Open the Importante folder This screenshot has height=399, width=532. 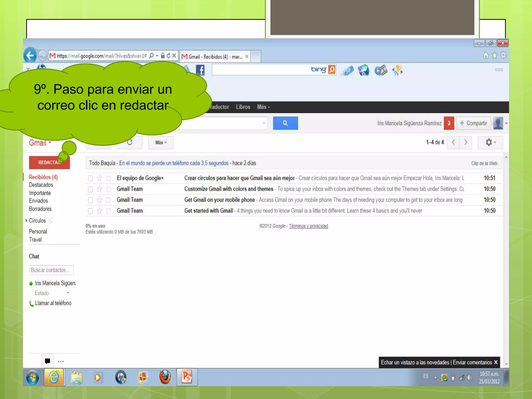pyautogui.click(x=40, y=193)
